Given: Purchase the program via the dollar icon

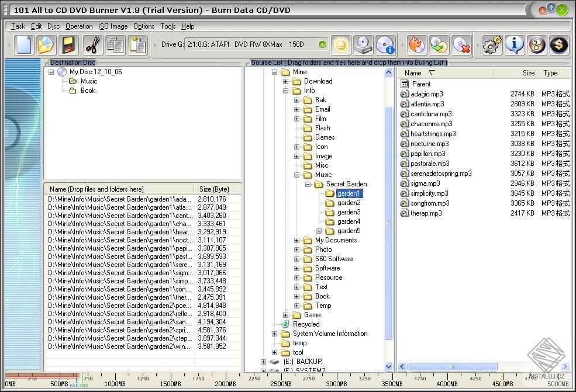Looking at the screenshot, I should [x=559, y=45].
